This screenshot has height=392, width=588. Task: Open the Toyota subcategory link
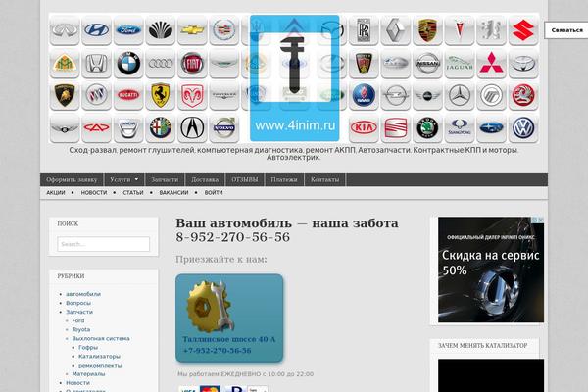click(x=81, y=329)
